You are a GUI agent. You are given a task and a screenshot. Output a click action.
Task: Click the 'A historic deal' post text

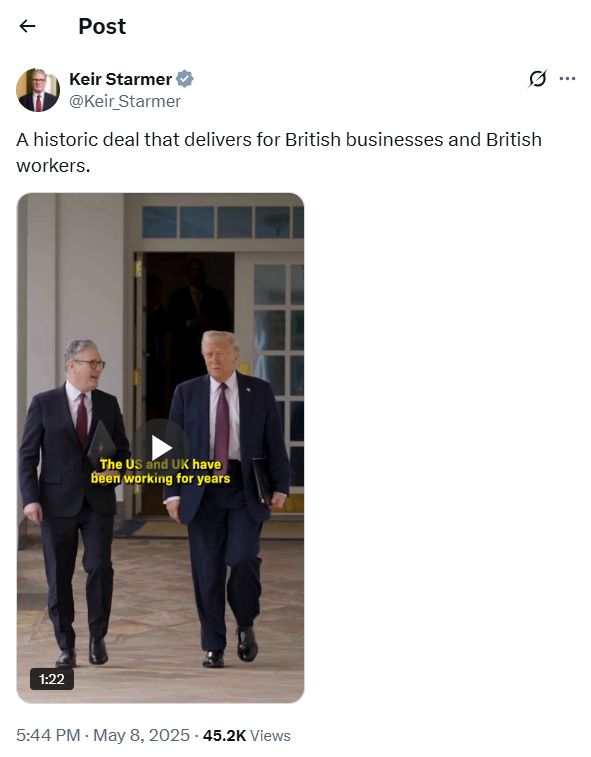coord(279,153)
